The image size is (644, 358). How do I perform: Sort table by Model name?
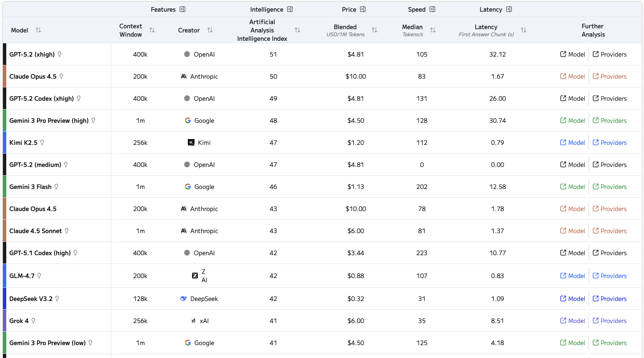[x=38, y=30]
